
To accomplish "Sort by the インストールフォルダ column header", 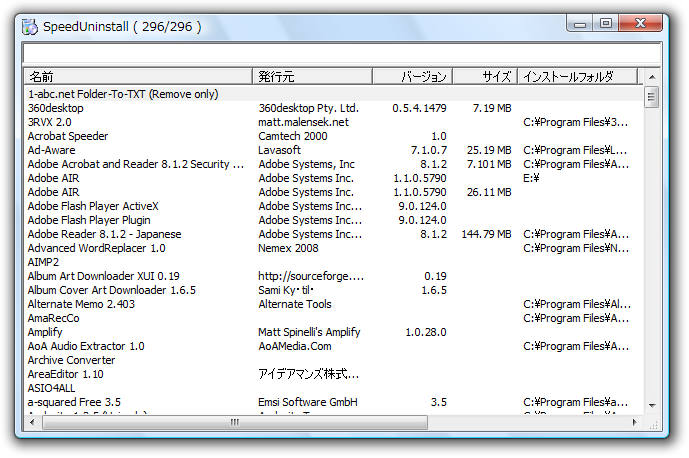I will point(578,76).
